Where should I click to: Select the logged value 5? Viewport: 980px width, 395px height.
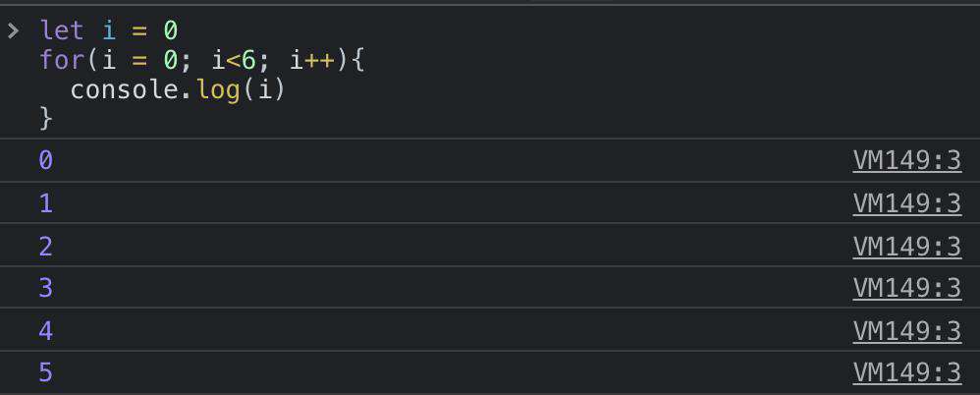pos(45,373)
